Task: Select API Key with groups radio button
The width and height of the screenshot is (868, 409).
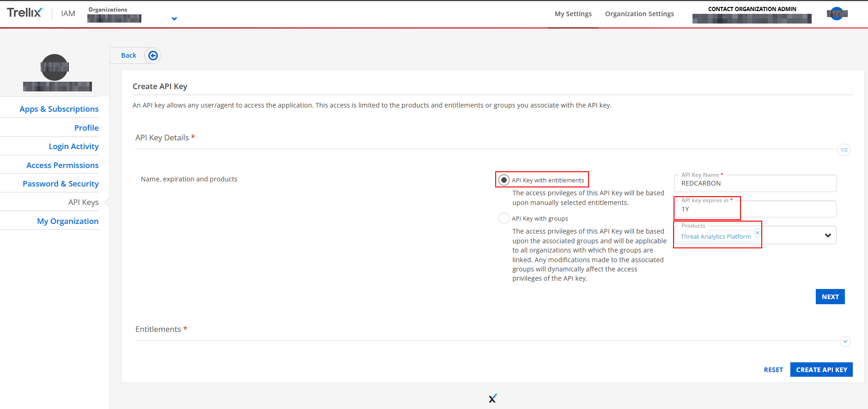Action: pos(504,218)
